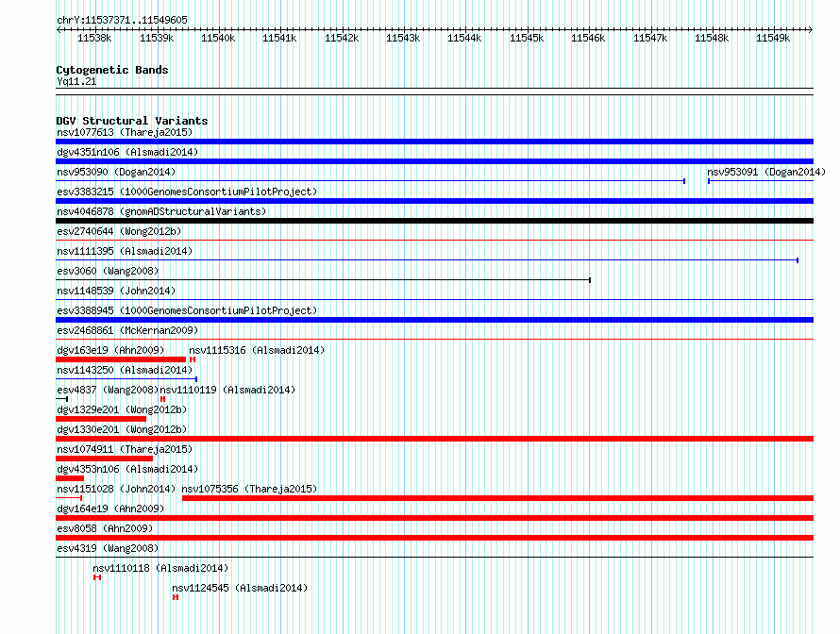Click the short red dgv4353n106 bar
Viewport: 840px width, 634px height.
[70, 478]
